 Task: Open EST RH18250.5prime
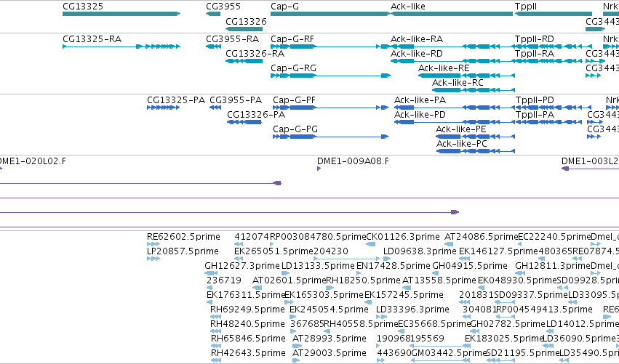tap(363, 280)
